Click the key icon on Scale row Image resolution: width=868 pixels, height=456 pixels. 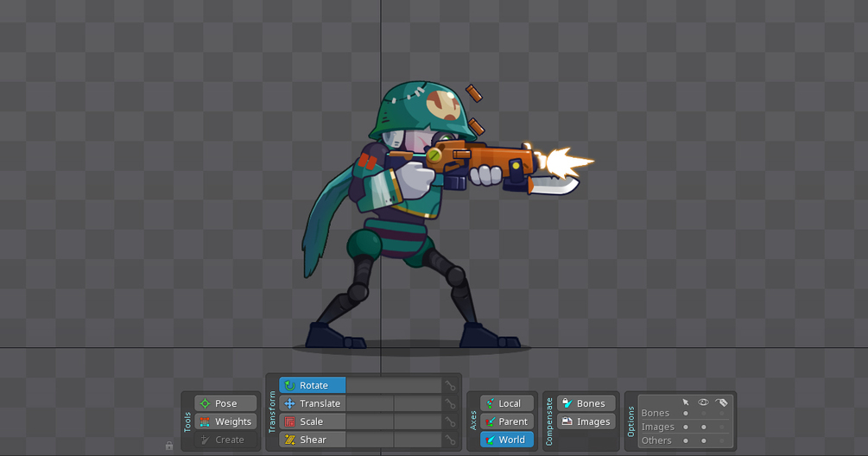click(451, 422)
